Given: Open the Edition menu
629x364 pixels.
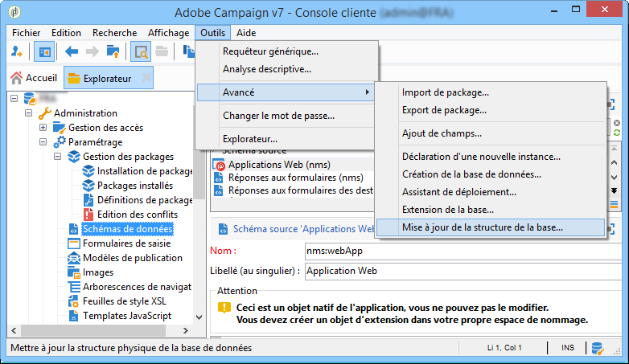Looking at the screenshot, I should 66,32.
